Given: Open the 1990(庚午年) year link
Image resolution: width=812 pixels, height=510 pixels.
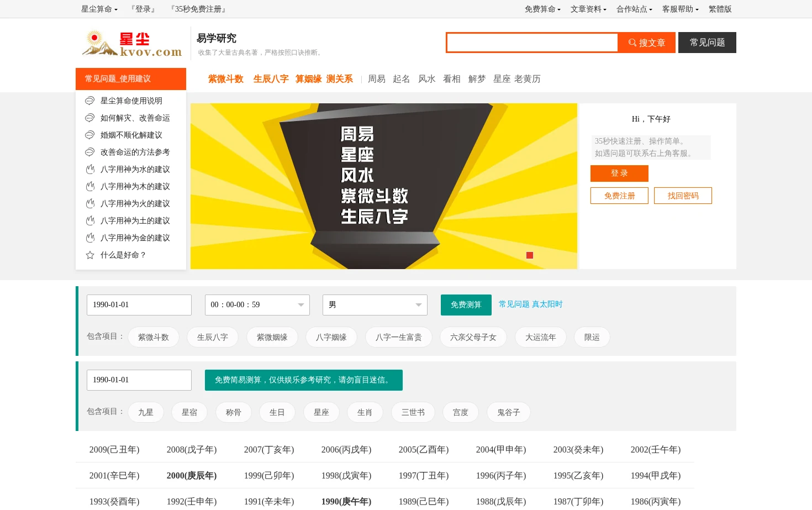Looking at the screenshot, I should tap(346, 502).
